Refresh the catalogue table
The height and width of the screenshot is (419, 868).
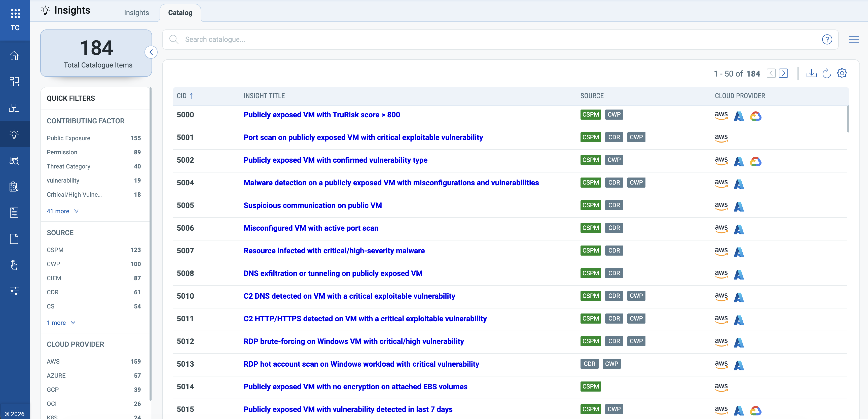[826, 73]
